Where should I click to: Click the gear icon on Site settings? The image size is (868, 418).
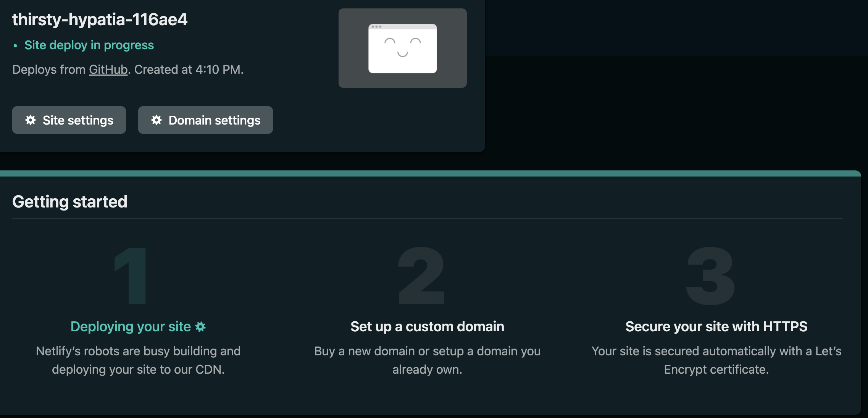click(31, 120)
